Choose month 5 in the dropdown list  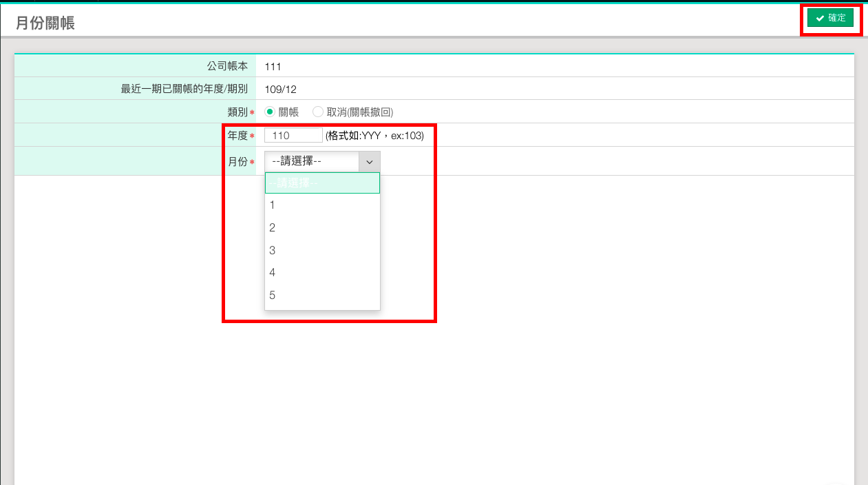[322, 296]
